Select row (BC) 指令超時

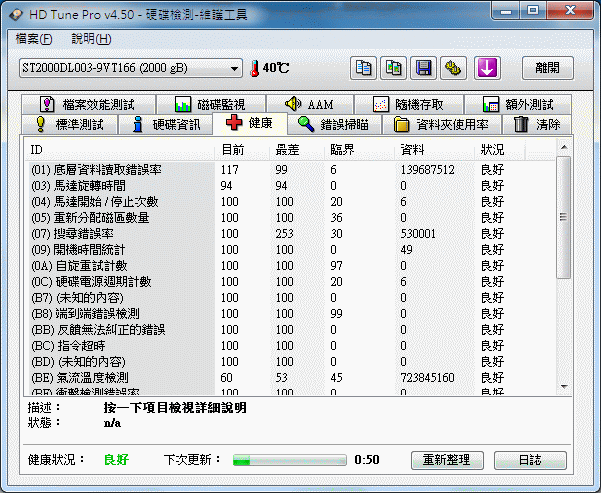289,346
